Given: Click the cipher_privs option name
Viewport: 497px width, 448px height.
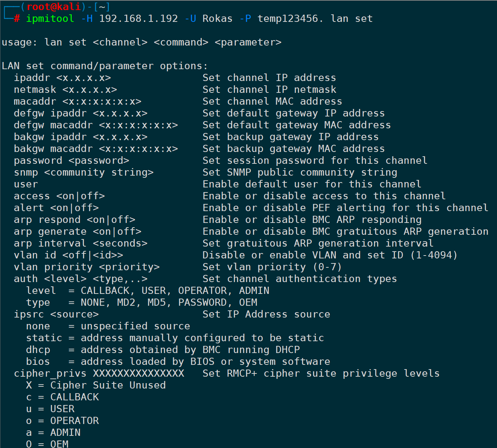Looking at the screenshot, I should click(50, 373).
